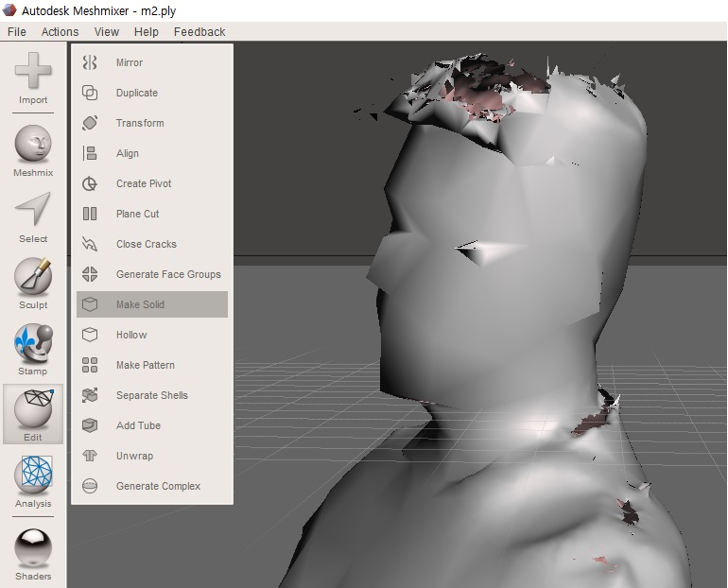Open the Analysis wireframe sphere tool
Viewport: 728px width, 588px height.
tap(33, 476)
